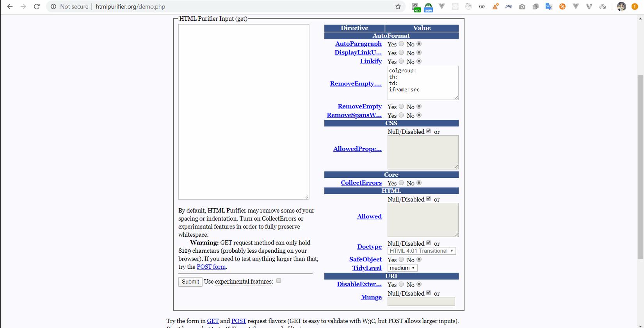Open the curly braces extension icon
Image resolution: width=644 pixels, height=328 pixels.
[x=482, y=7]
